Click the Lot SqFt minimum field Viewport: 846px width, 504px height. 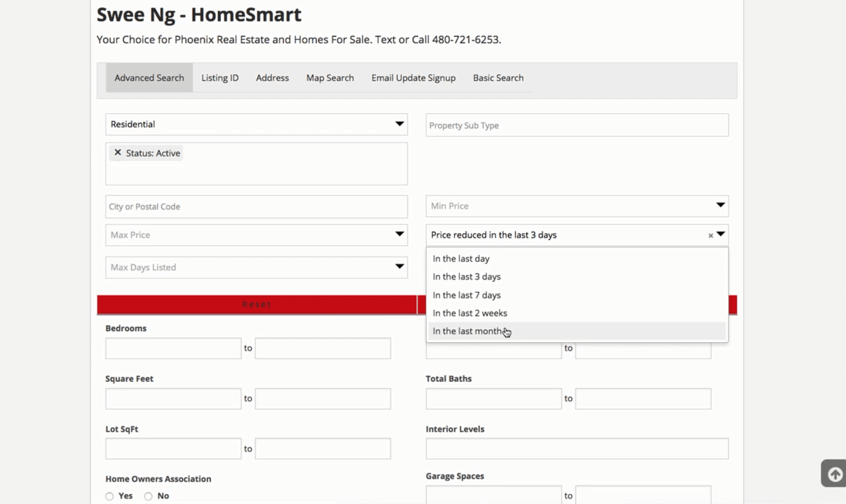pyautogui.click(x=173, y=449)
